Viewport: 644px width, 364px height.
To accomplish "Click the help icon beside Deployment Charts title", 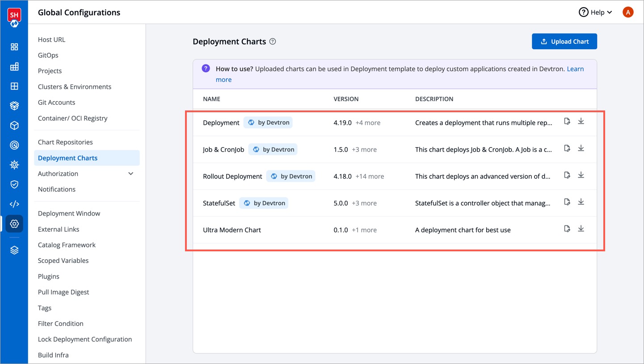I will pyautogui.click(x=273, y=42).
